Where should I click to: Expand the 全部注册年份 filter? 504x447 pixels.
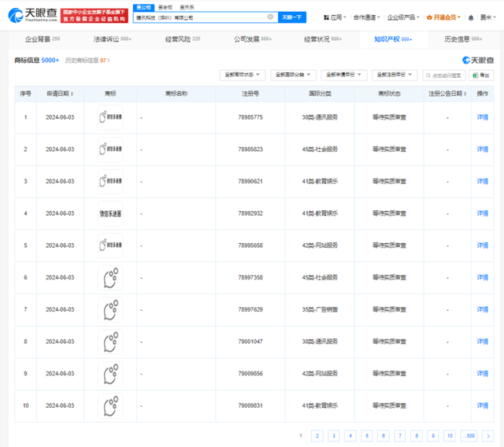(395, 75)
